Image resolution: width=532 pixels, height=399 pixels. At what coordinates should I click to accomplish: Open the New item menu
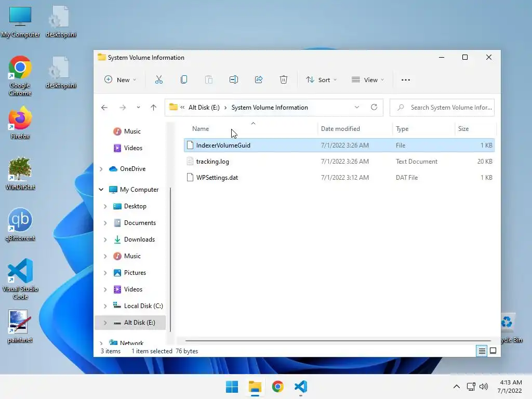coord(120,79)
